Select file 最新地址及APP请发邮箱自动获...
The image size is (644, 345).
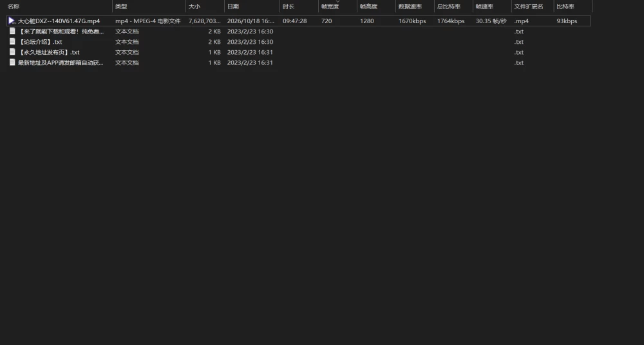tap(61, 63)
